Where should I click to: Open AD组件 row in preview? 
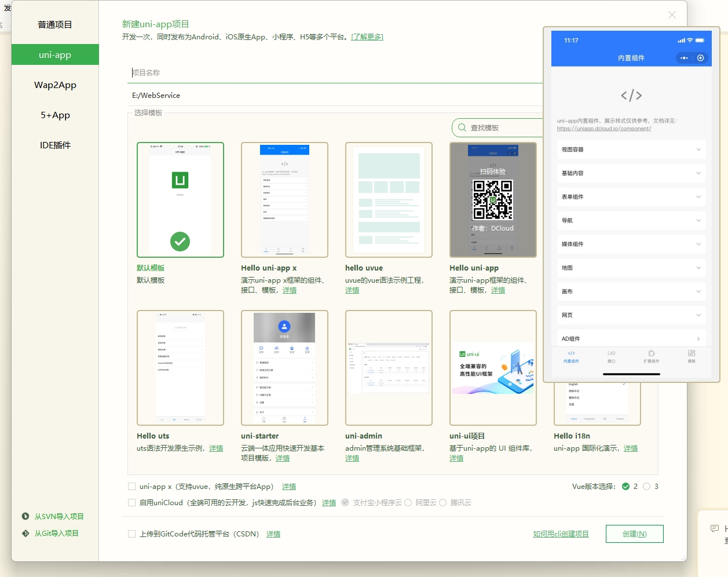point(631,339)
